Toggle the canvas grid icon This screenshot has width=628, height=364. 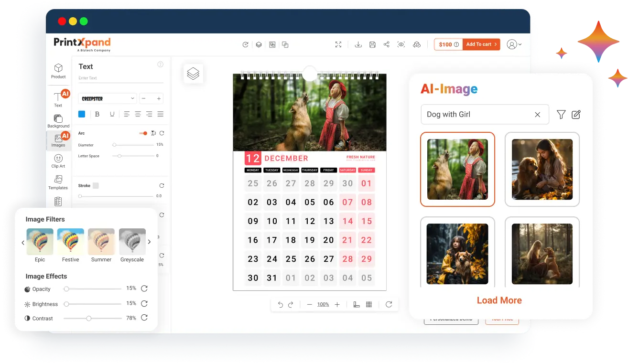tap(369, 304)
